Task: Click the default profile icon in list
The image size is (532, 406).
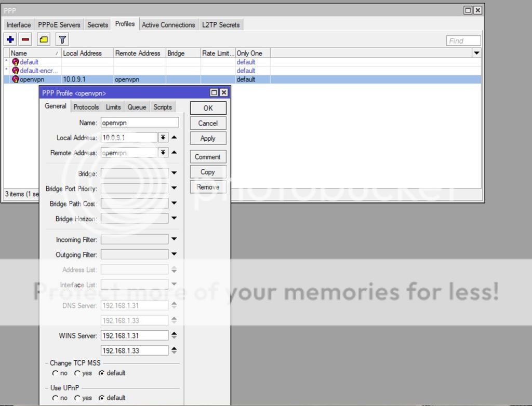Action: tap(15, 62)
